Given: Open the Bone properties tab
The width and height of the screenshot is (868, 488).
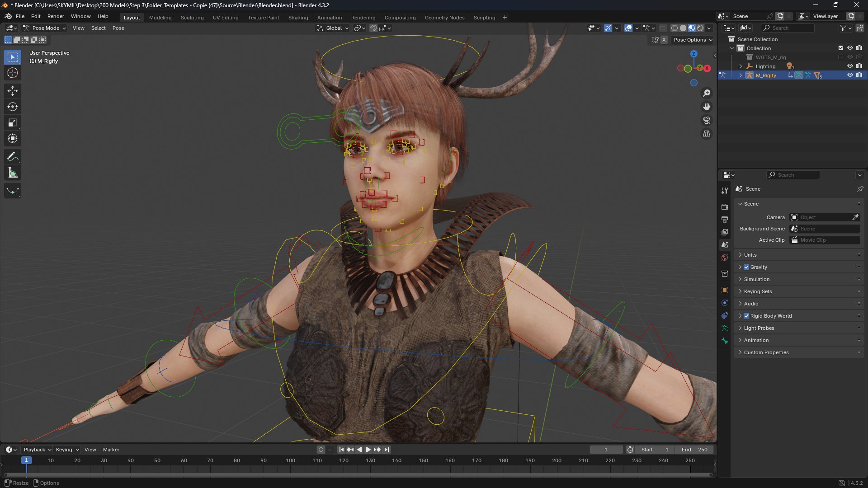Looking at the screenshot, I should (725, 341).
